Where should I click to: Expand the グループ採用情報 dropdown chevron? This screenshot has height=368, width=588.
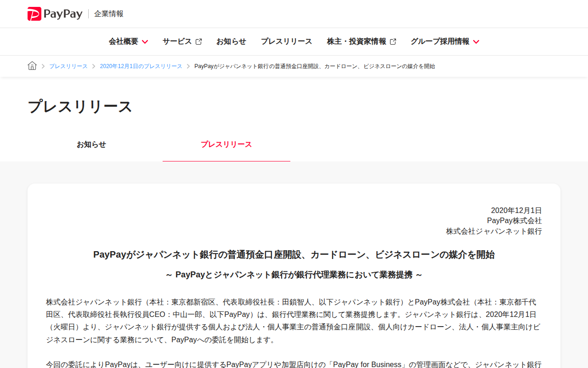(x=476, y=42)
